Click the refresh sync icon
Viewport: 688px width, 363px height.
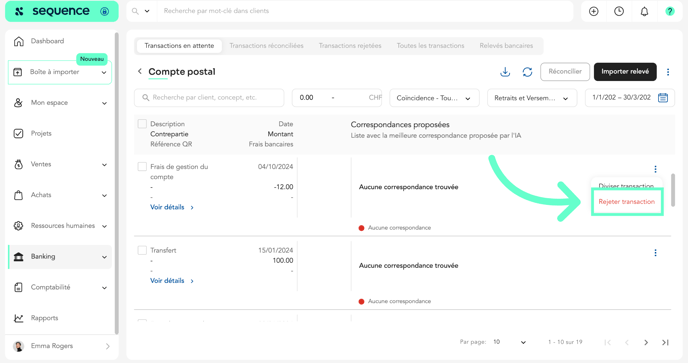527,72
